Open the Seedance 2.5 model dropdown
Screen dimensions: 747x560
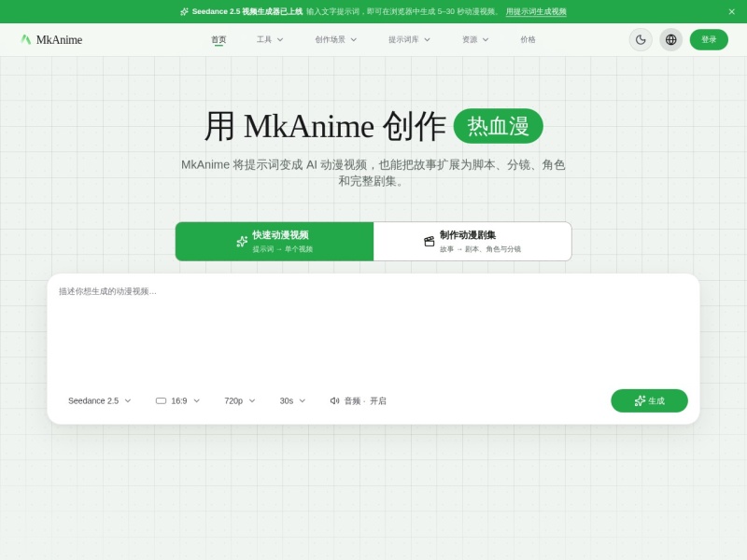click(100, 401)
